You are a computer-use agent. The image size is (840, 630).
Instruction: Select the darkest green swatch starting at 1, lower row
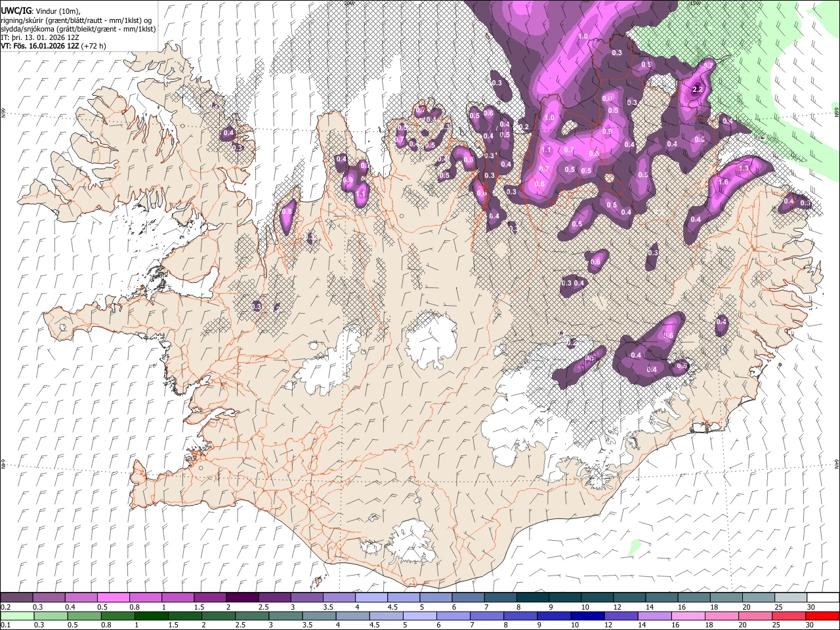click(152, 616)
